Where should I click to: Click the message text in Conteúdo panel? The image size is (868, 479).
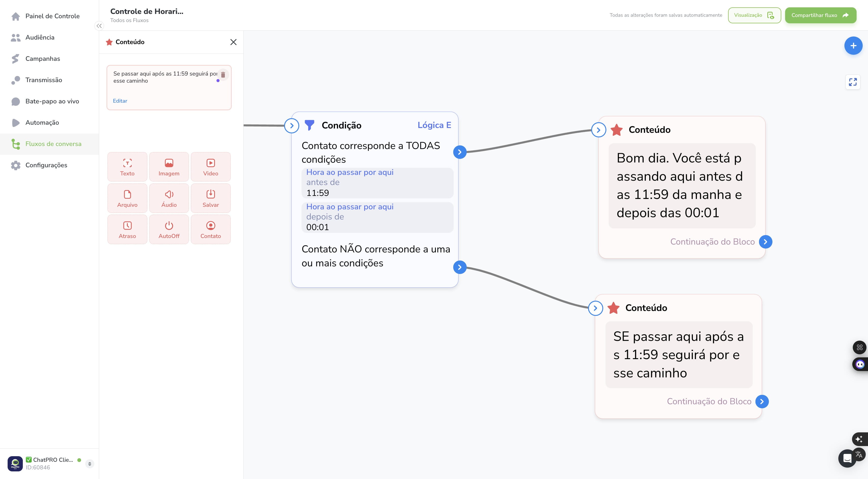tap(166, 77)
